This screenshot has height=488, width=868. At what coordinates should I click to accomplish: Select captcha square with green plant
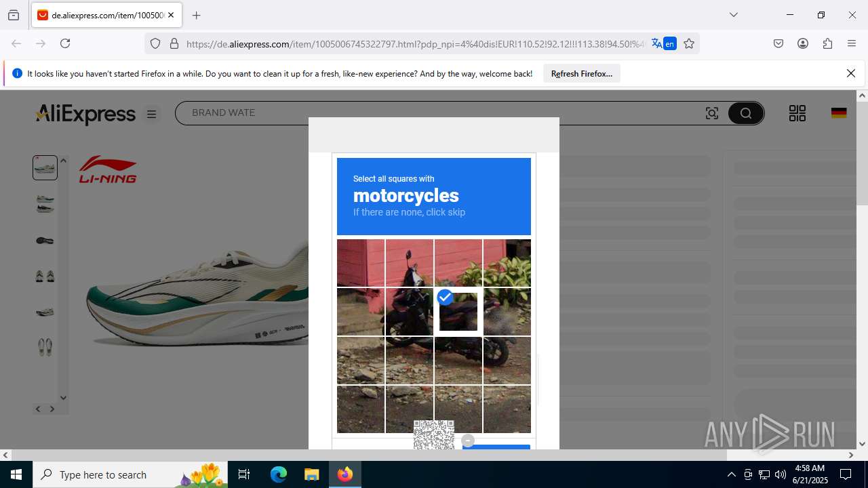coord(507,263)
